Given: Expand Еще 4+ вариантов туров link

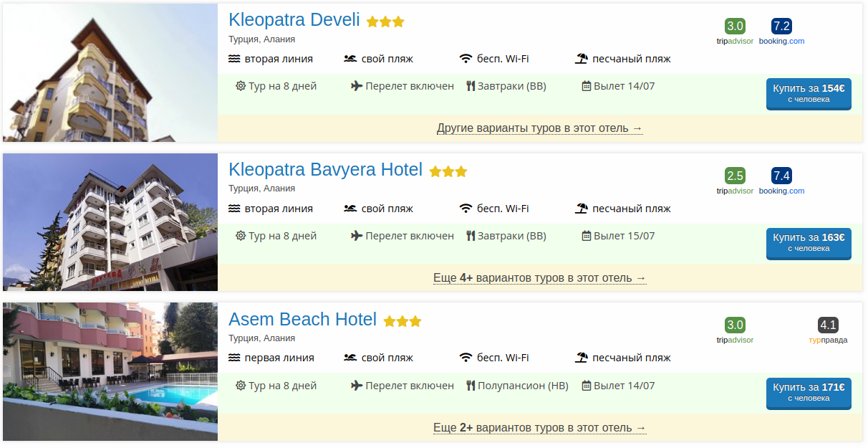Looking at the screenshot, I should 540,278.
